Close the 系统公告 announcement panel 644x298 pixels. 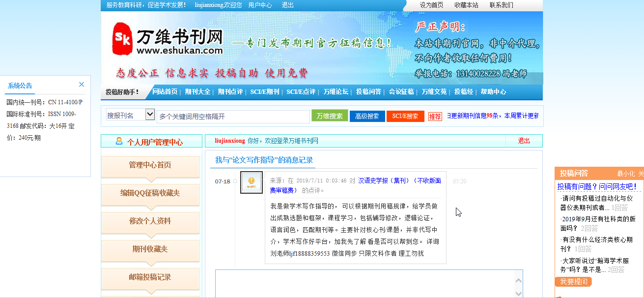[82, 85]
